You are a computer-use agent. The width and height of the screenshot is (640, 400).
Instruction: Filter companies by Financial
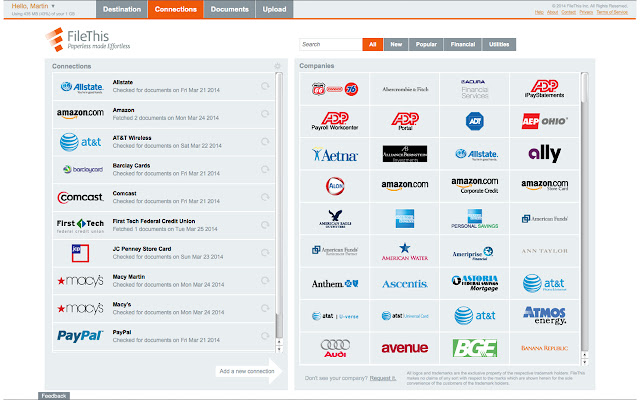[x=463, y=44]
